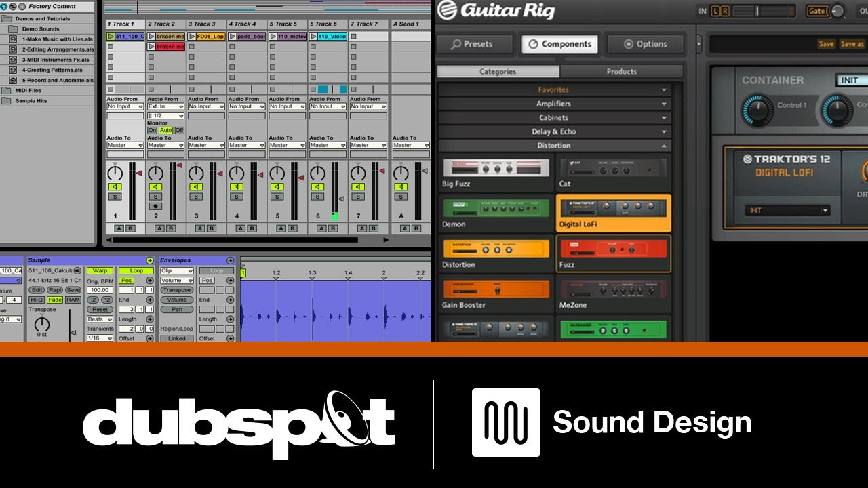Click Track 3 crossfader assign A

(x=199, y=228)
